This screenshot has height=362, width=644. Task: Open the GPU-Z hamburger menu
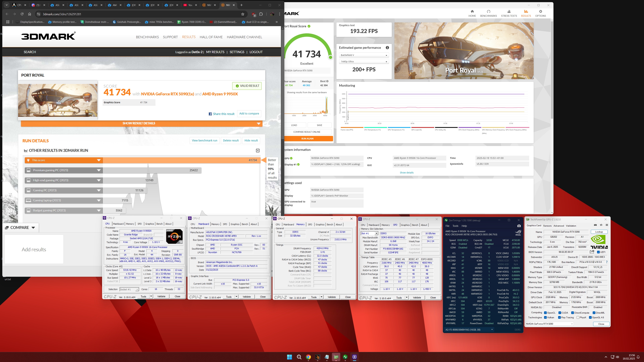606,225
